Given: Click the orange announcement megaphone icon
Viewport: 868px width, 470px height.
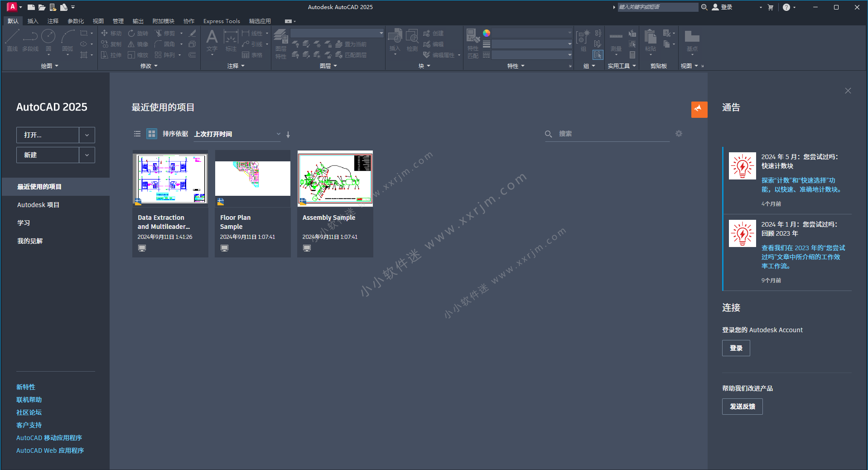Looking at the screenshot, I should tap(699, 109).
